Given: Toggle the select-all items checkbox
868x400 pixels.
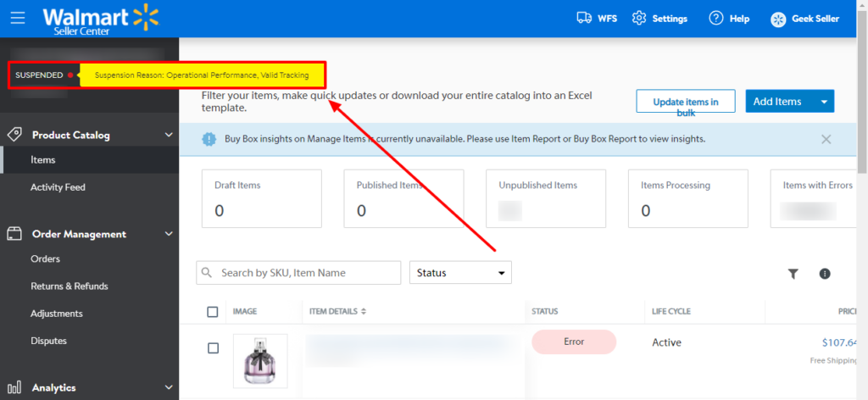Looking at the screenshot, I should click(213, 312).
